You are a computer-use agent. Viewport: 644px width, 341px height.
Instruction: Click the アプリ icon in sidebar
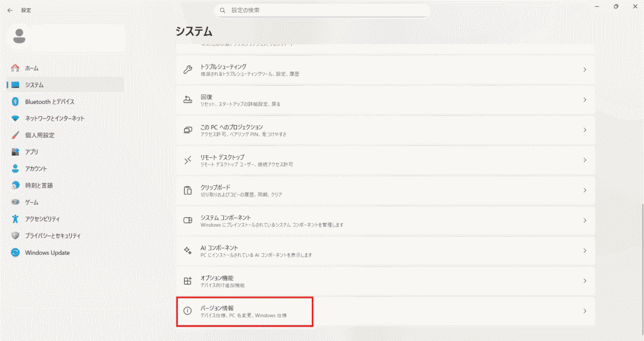pyautogui.click(x=15, y=152)
